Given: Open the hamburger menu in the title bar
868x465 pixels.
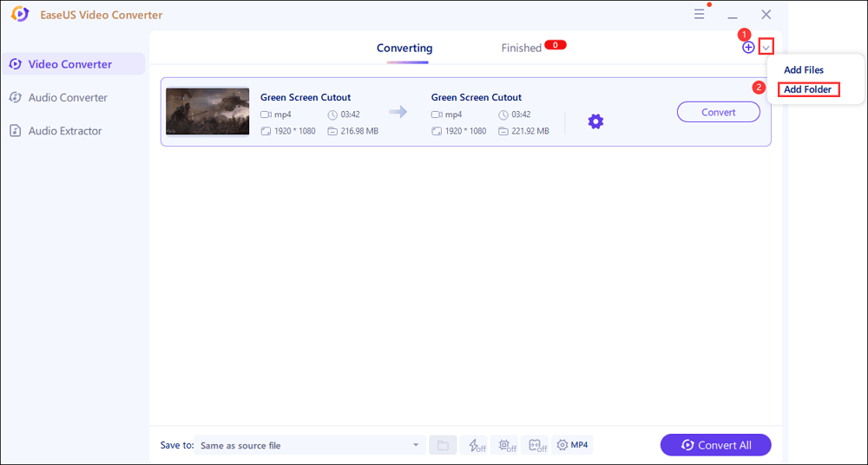Looking at the screenshot, I should pos(700,15).
